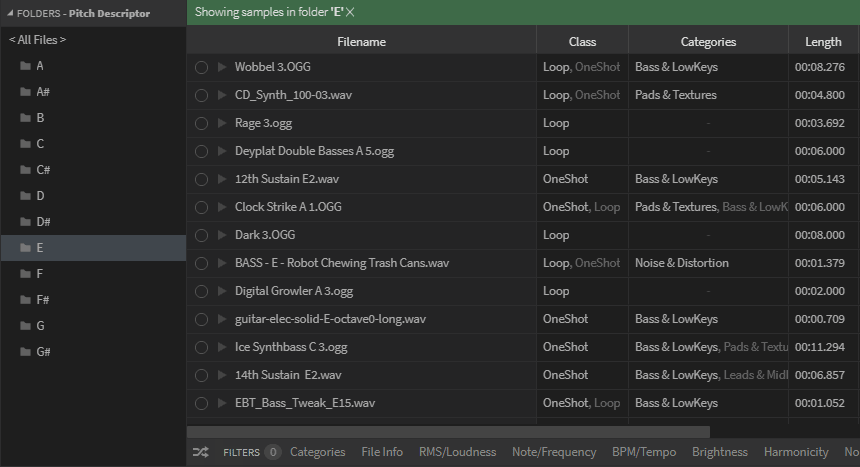Open the A# pitch folder

click(43, 91)
